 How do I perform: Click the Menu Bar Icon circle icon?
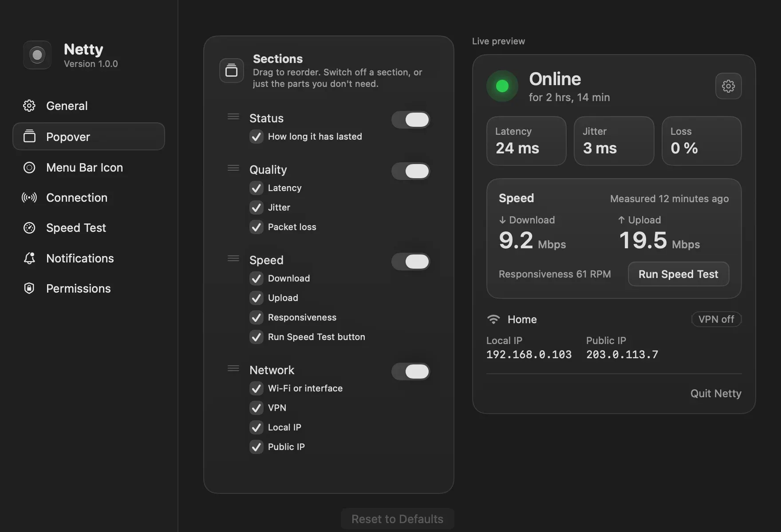point(29,168)
